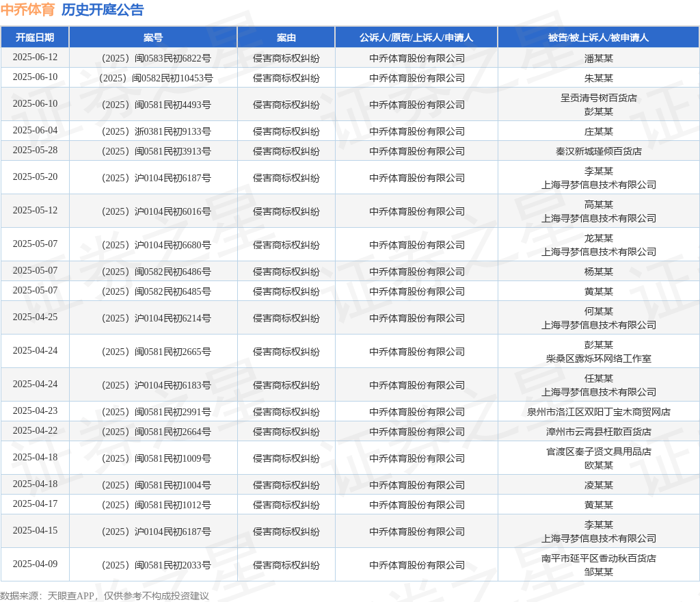Select the 公诉人/原告/上诉人/申请人 column header

coord(416,38)
